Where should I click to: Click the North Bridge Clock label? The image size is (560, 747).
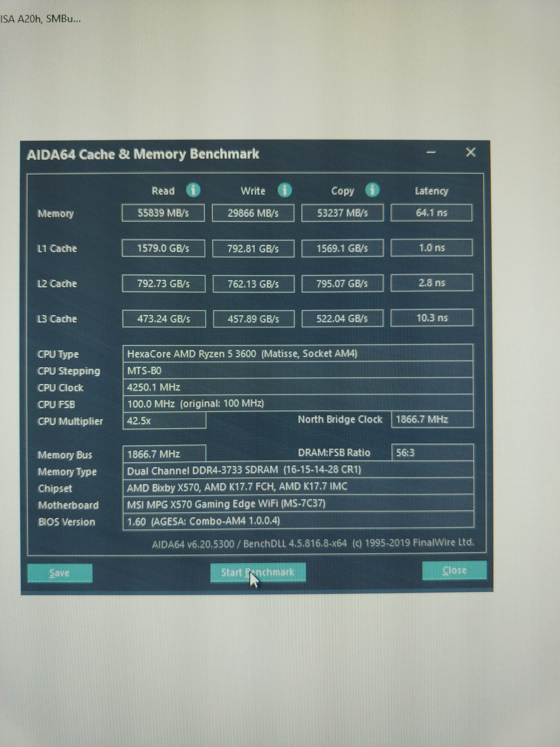pos(340,419)
